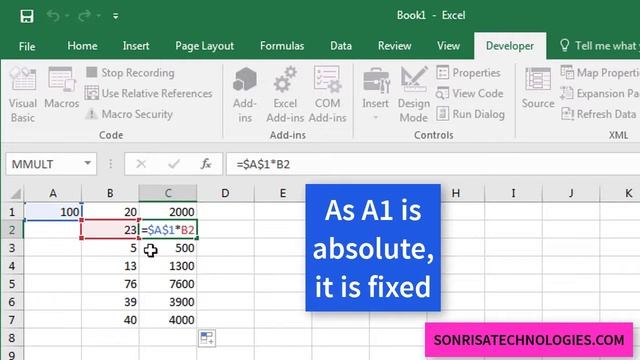The width and height of the screenshot is (640, 360).
Task: Select column C header
Action: click(168, 193)
